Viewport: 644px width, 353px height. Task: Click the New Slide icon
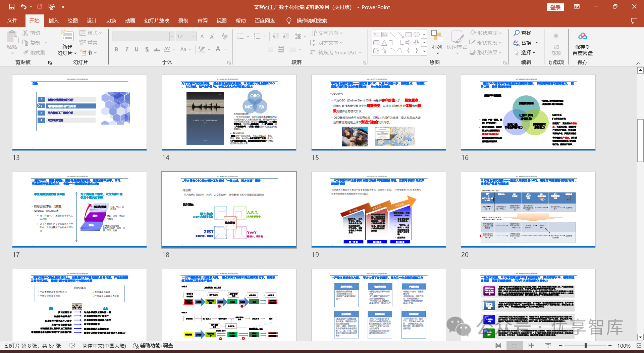click(67, 36)
